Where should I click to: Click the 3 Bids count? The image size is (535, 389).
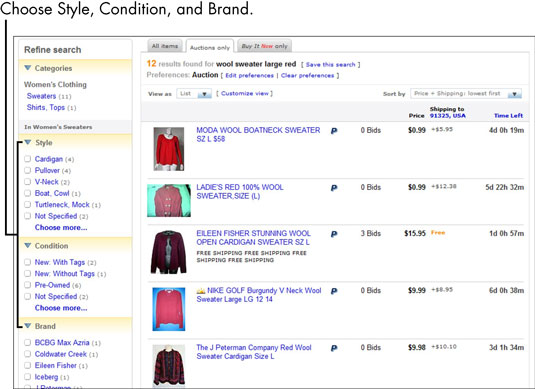[371, 233]
